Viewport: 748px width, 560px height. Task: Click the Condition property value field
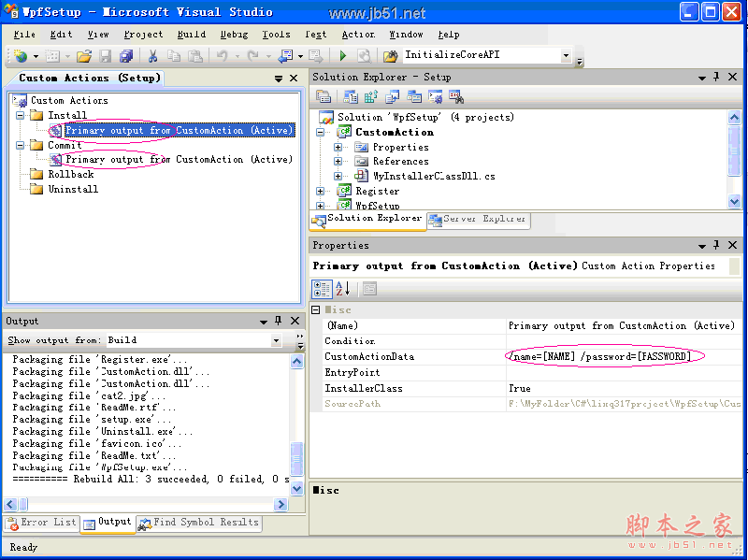coord(624,341)
